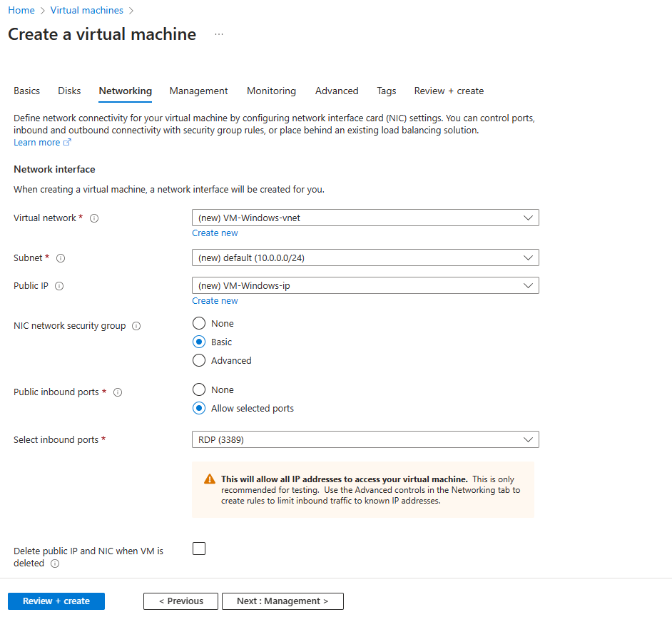Screen dimensions: 672x617
Task: Select the Advanced NIC security group option
Action: pyautogui.click(x=198, y=360)
